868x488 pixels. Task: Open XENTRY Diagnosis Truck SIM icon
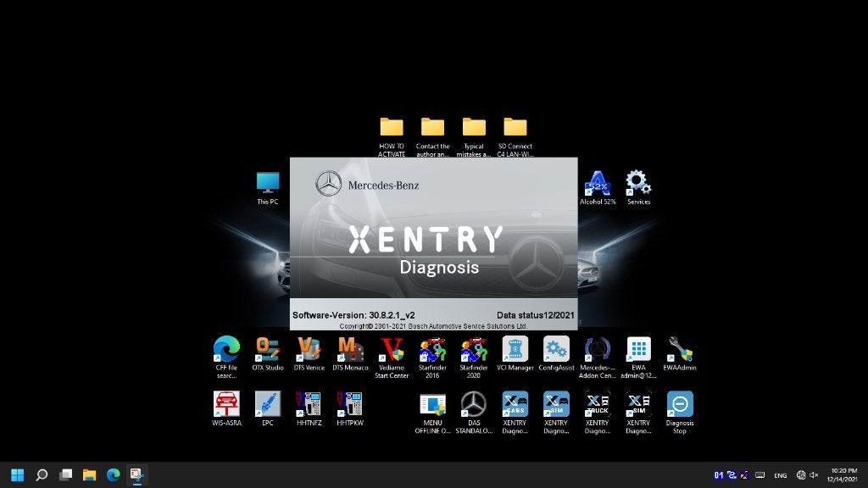638,413
